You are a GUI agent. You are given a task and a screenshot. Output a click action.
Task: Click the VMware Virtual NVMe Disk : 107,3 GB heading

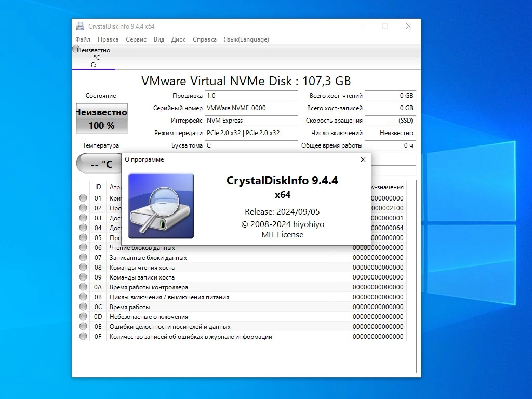[246, 81]
